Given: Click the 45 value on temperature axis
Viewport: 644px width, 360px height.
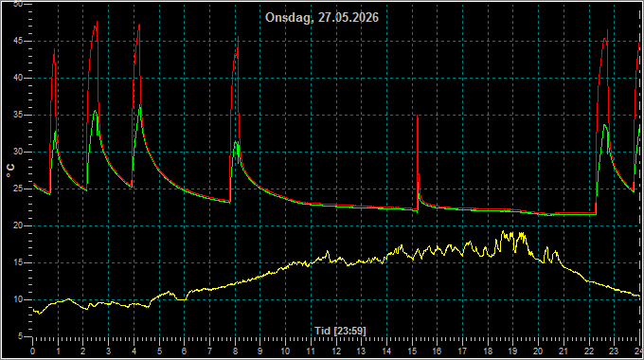Looking at the screenshot, I should tap(18, 41).
